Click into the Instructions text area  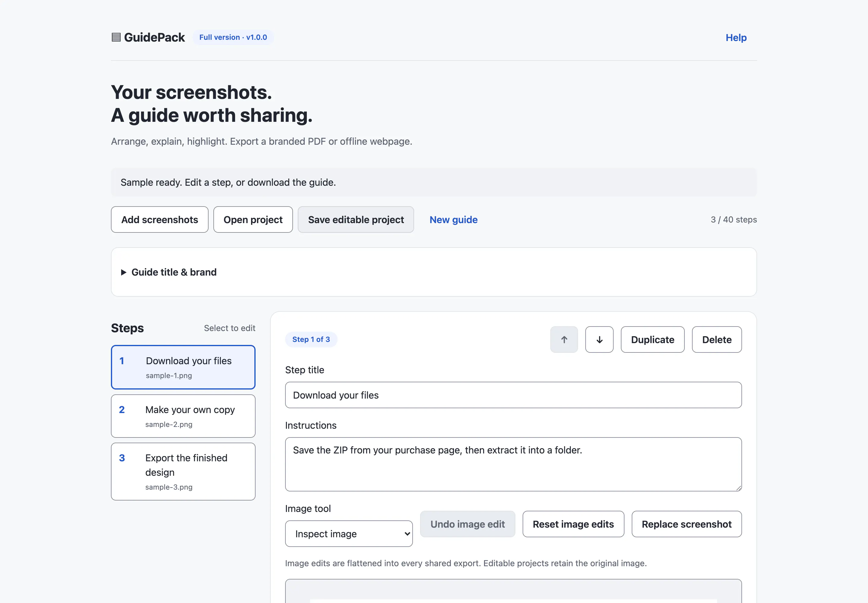pyautogui.click(x=513, y=464)
